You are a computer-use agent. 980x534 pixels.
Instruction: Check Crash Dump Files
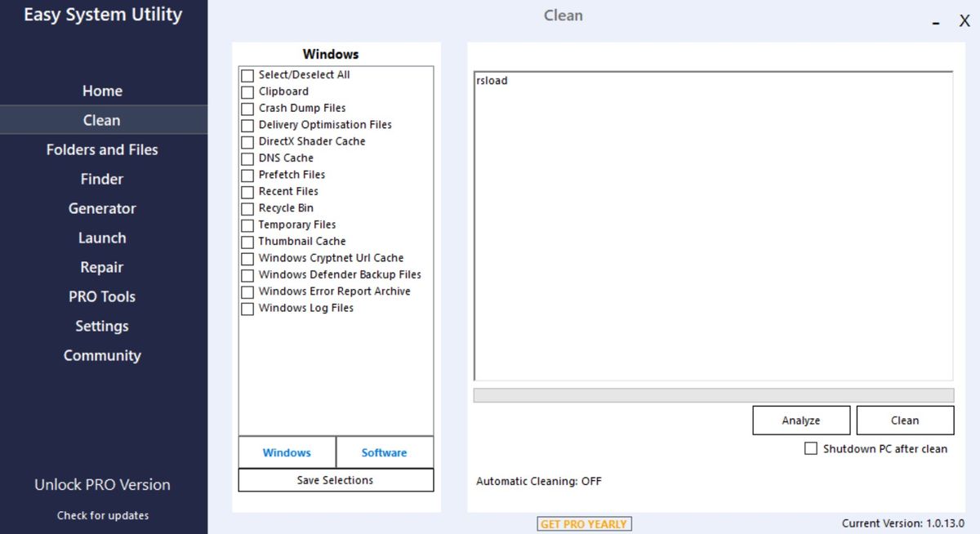(248, 108)
